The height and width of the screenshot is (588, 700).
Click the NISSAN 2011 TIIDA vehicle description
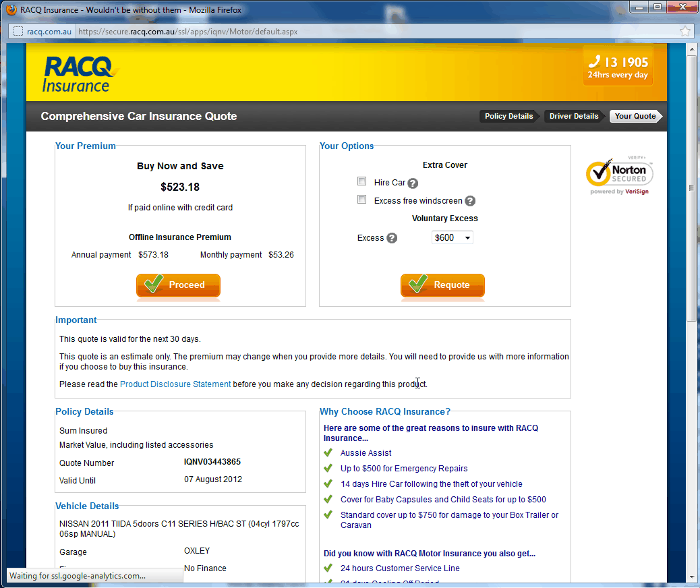click(179, 529)
